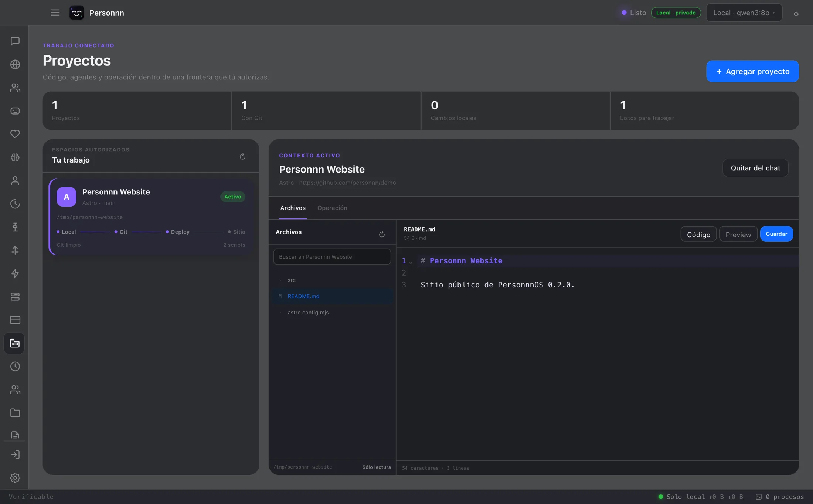Open the plain folder icon in sidebar
Screen dimensions: 813x504
coord(15,413)
